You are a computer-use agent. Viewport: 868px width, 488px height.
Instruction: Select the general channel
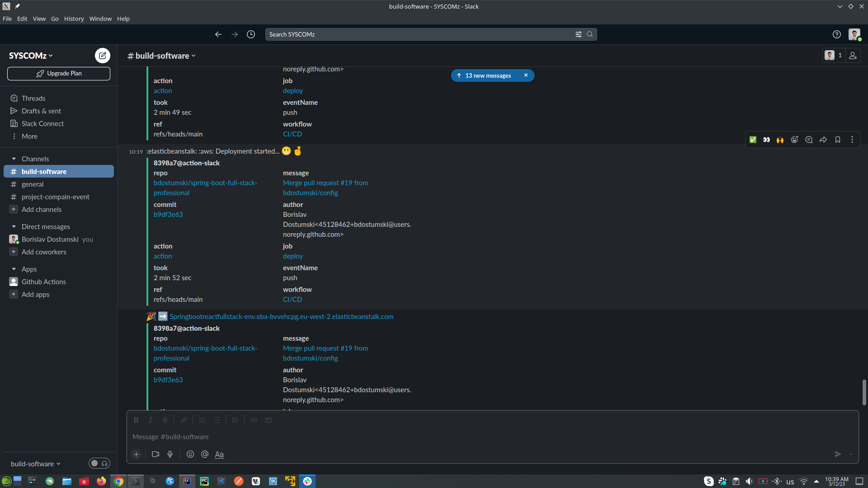pyautogui.click(x=33, y=184)
